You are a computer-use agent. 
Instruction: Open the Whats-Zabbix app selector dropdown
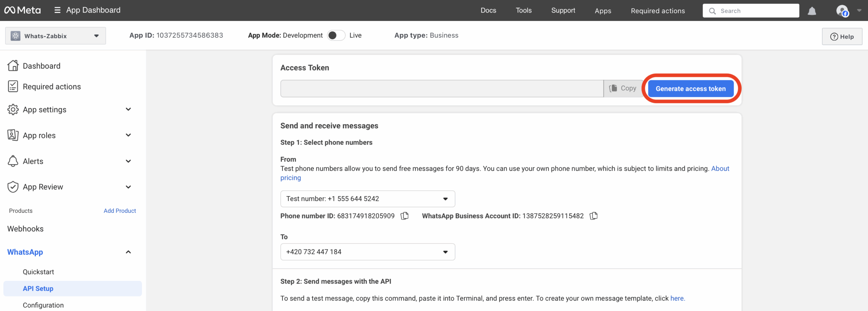(55, 36)
